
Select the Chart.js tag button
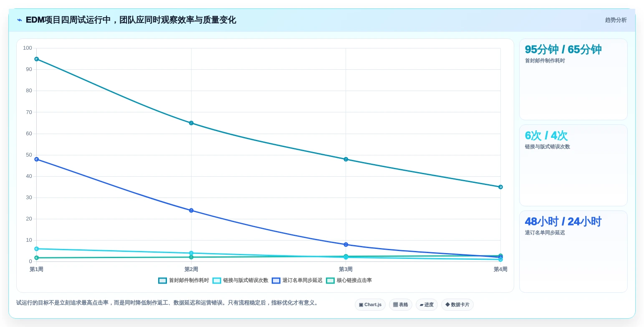(x=370, y=305)
